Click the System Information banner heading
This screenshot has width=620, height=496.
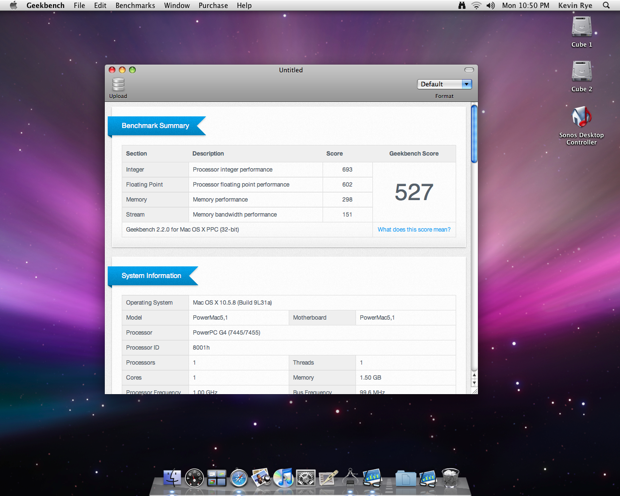(x=151, y=276)
